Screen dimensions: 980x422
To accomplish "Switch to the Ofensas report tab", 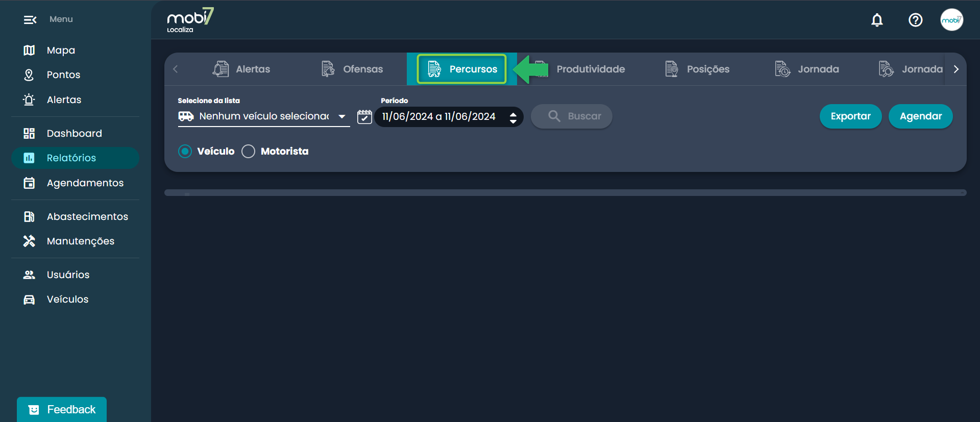I will coord(352,69).
